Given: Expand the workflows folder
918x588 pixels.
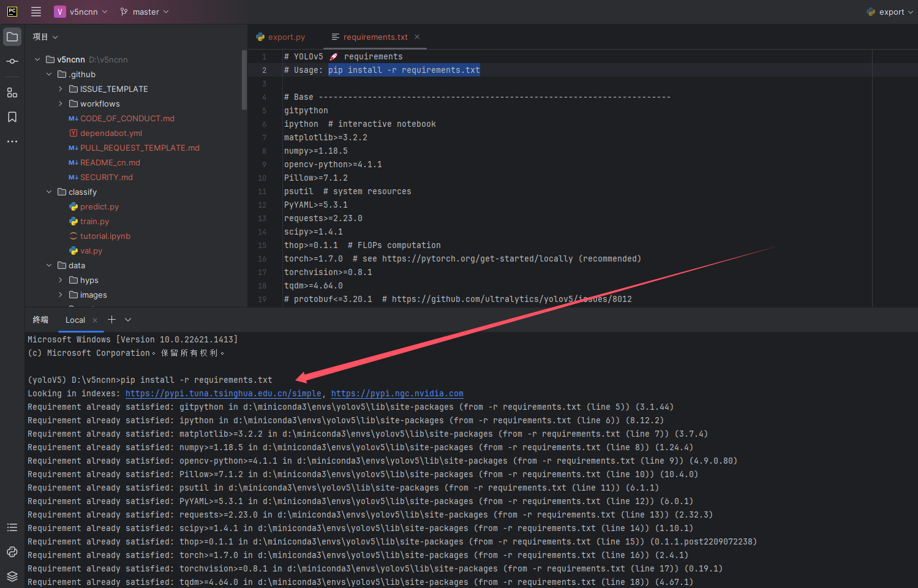Looking at the screenshot, I should click(x=59, y=104).
